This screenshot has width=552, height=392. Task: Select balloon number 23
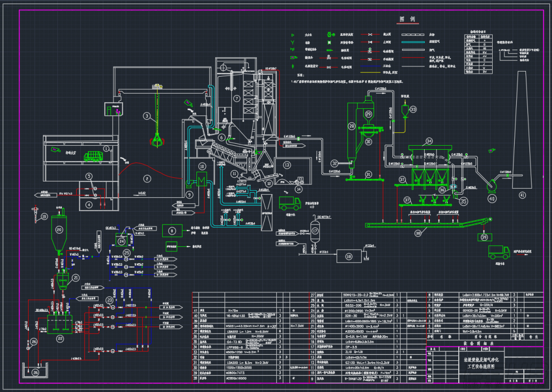110,300
